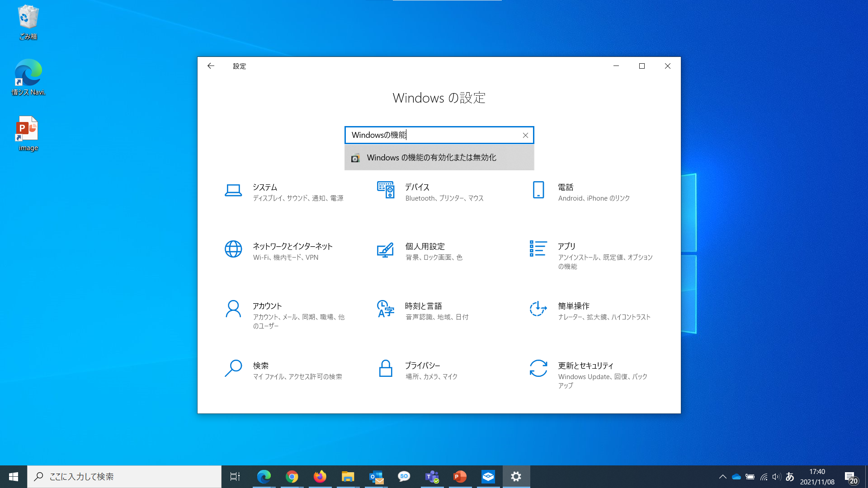The width and height of the screenshot is (868, 488).
Task: Check the battery status tray icon
Action: (x=750, y=477)
